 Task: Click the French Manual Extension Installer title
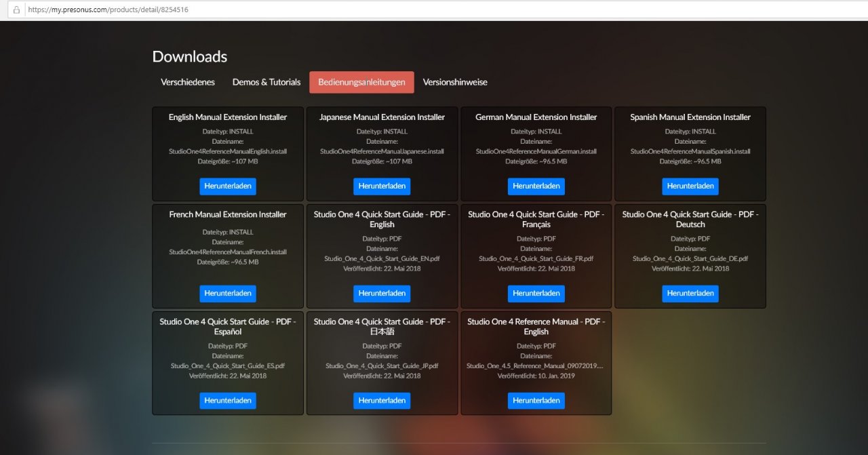[228, 214]
